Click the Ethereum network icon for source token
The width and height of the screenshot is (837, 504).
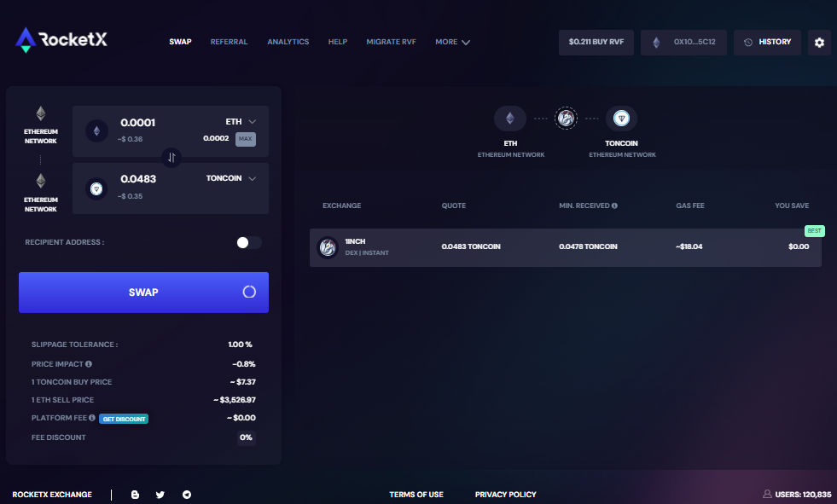tap(41, 113)
